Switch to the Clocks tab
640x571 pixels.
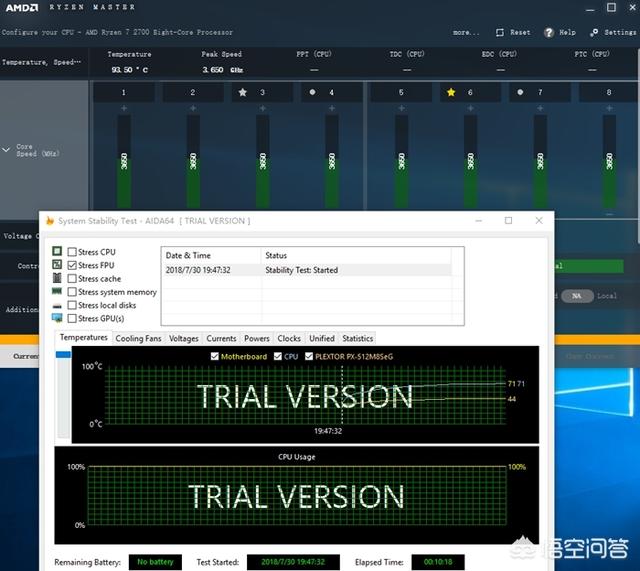pyautogui.click(x=289, y=338)
